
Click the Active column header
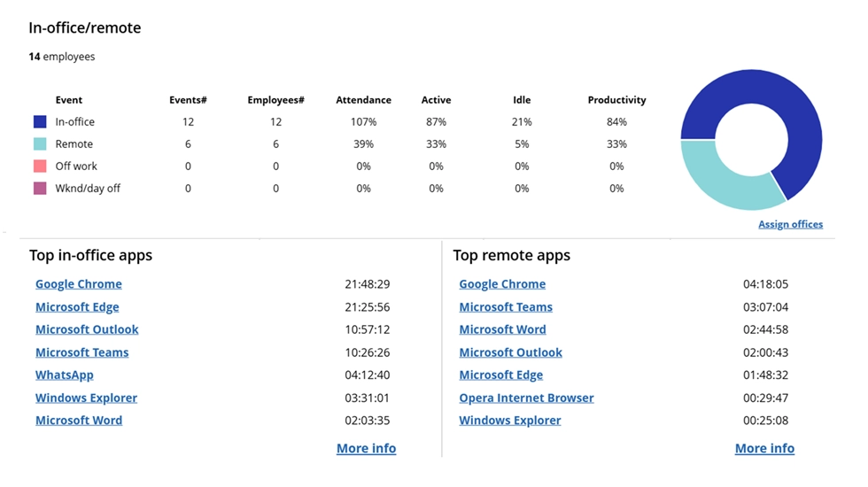click(x=436, y=99)
